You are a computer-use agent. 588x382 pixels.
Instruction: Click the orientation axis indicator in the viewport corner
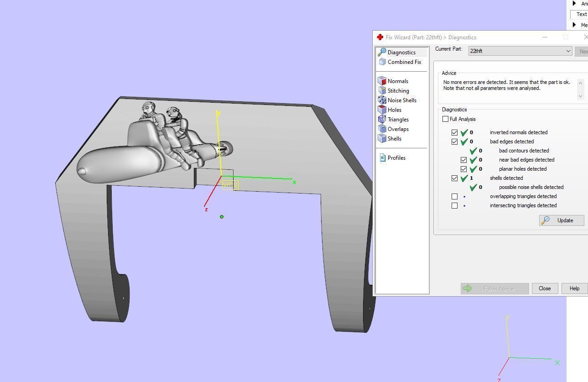coord(527,349)
